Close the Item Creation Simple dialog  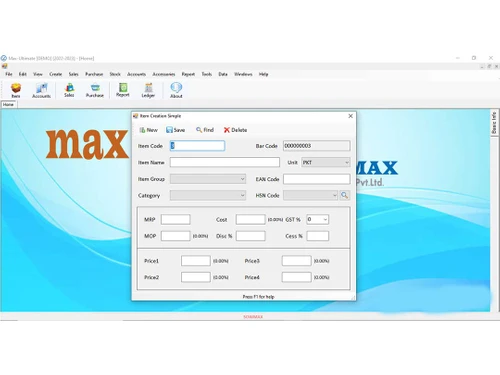pos(350,116)
